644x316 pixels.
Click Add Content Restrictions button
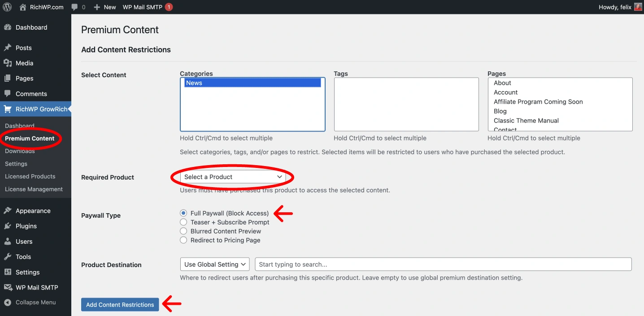120,305
